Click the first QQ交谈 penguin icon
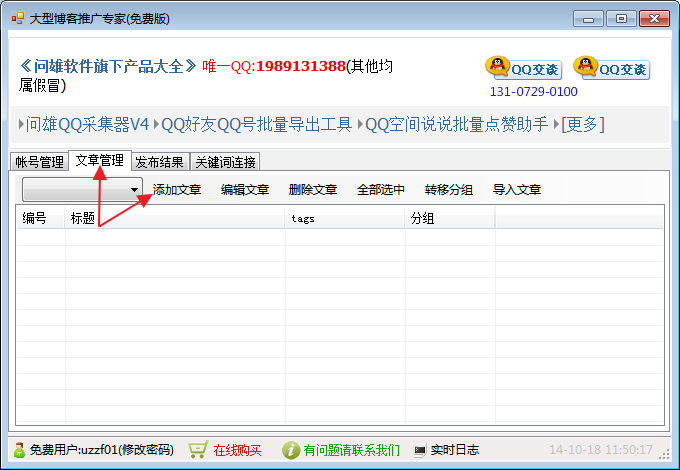Image resolution: width=680 pixels, height=470 pixels. (x=497, y=67)
